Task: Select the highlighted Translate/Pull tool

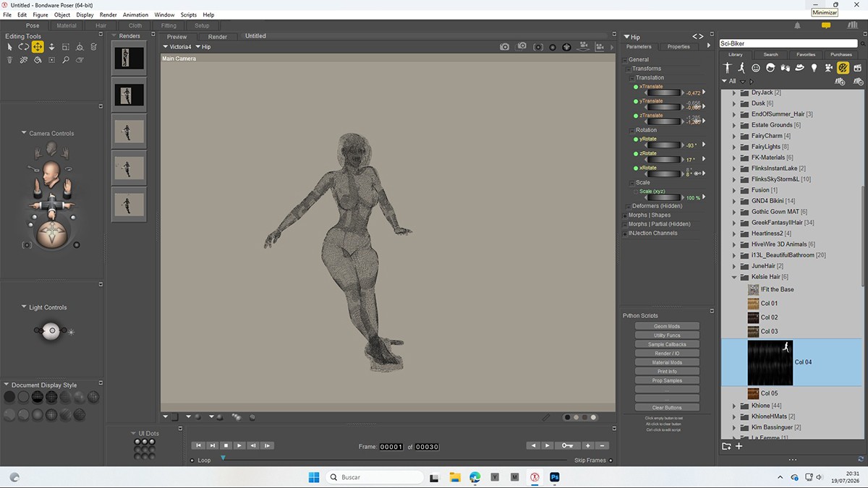Action: (x=38, y=47)
